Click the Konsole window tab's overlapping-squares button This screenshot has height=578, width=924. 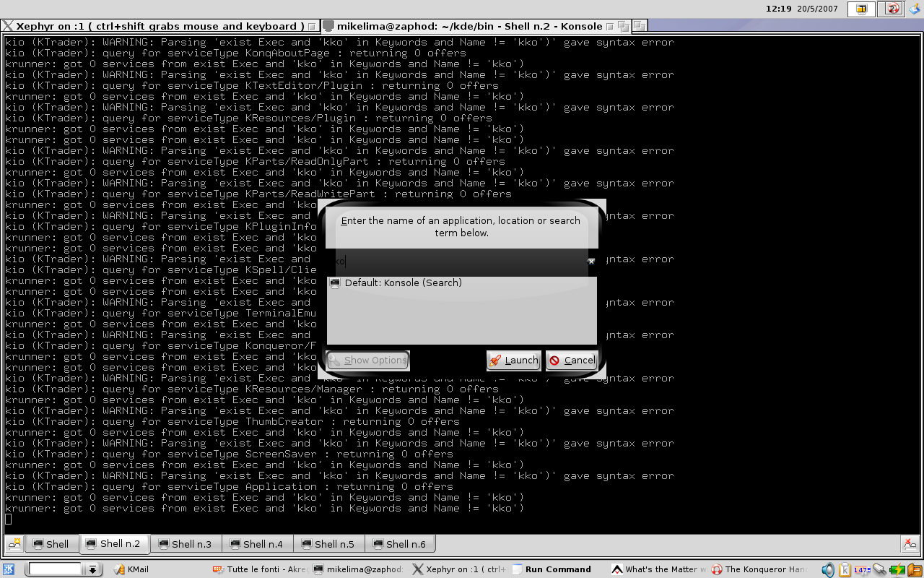point(624,27)
